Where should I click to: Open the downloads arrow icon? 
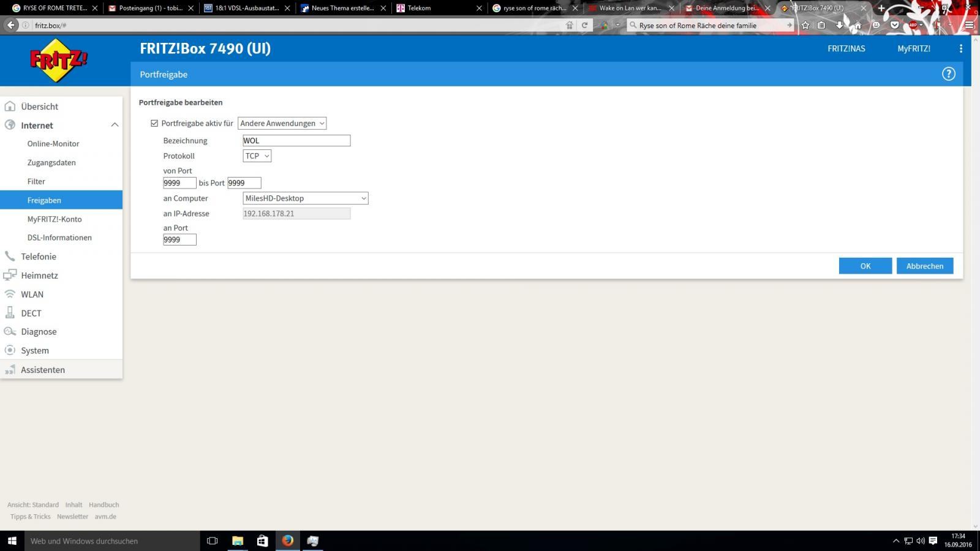(x=840, y=25)
